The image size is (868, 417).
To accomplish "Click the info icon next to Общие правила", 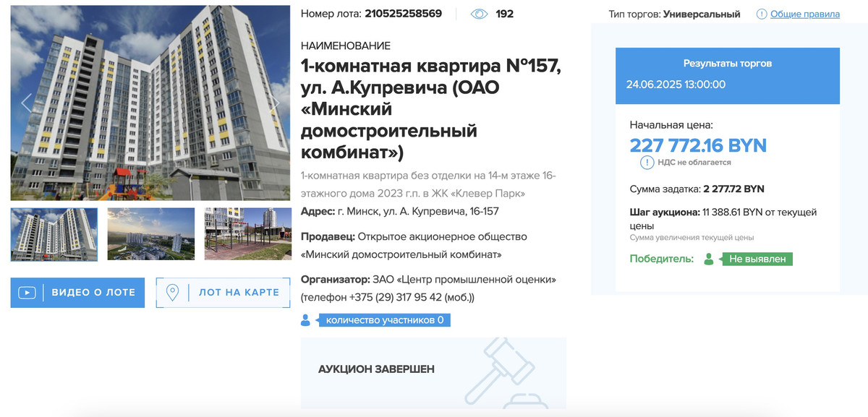I will [762, 14].
